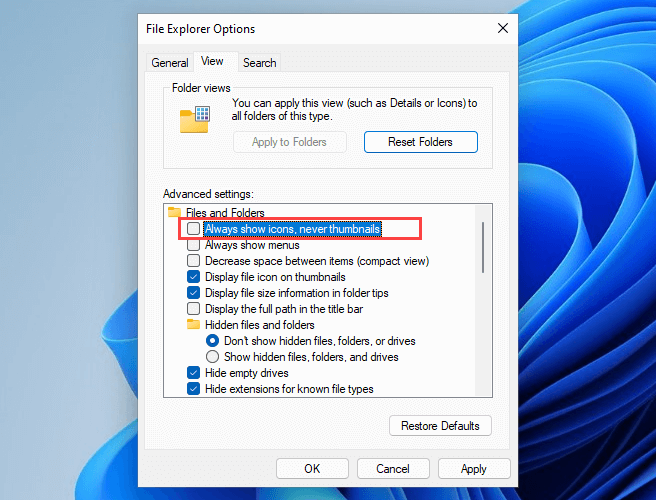Enable Always show icons, never thumbnails

click(194, 229)
